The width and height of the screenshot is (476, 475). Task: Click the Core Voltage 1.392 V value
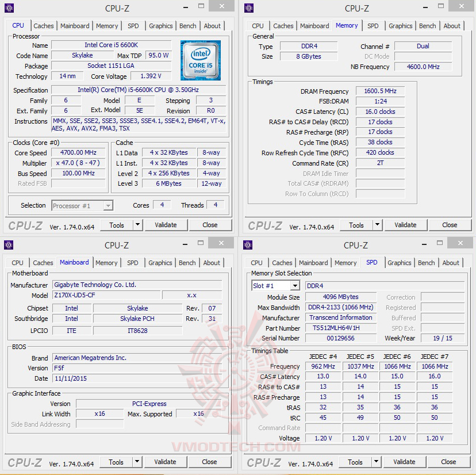(151, 76)
